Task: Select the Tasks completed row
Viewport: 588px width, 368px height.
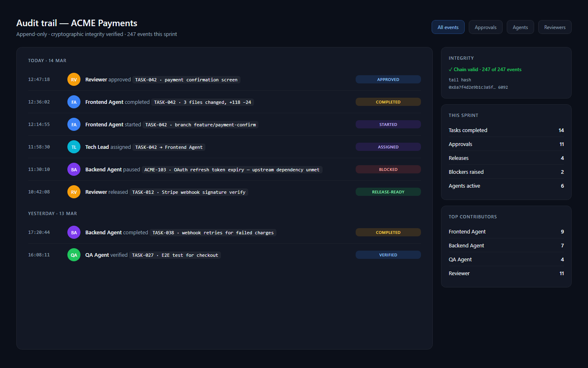Action: [506, 130]
